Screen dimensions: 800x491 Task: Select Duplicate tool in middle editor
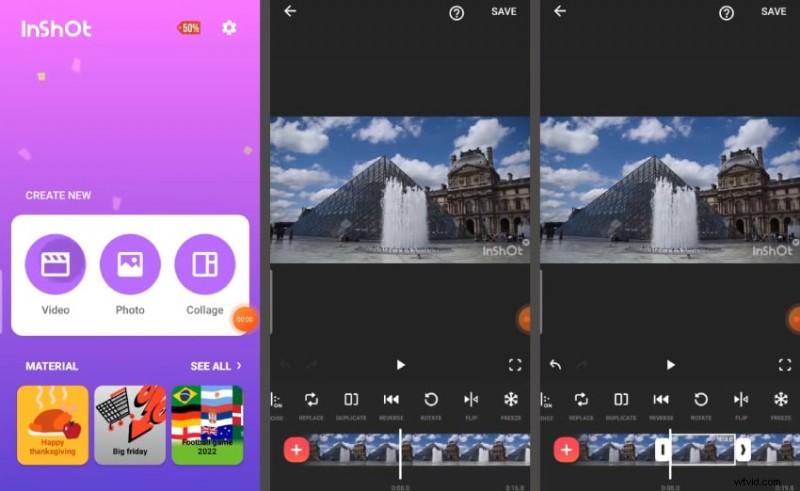(x=351, y=405)
